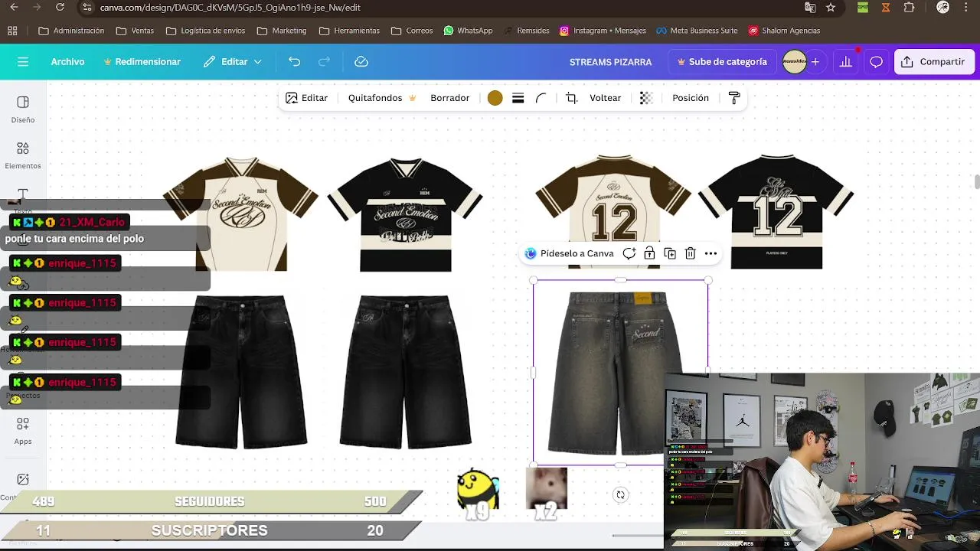
Task: Delete the selected element with trash icon
Action: coord(690,253)
